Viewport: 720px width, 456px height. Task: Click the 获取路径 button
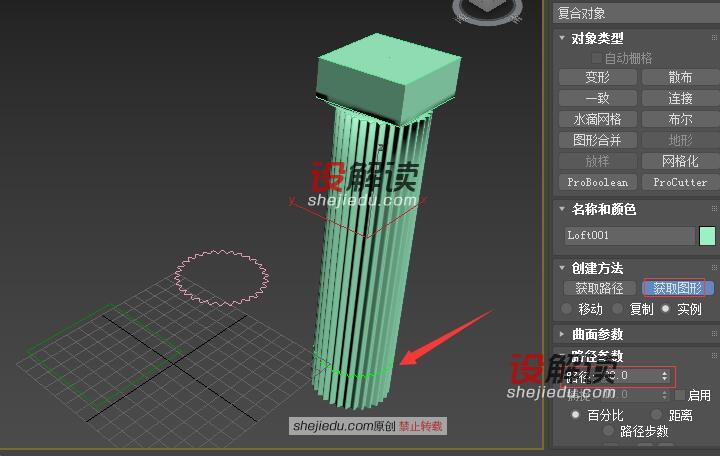click(x=598, y=288)
